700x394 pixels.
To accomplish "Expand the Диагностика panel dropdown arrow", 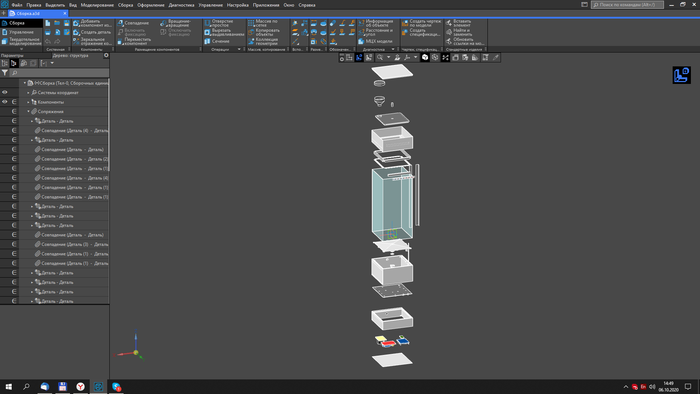I will point(393,50).
